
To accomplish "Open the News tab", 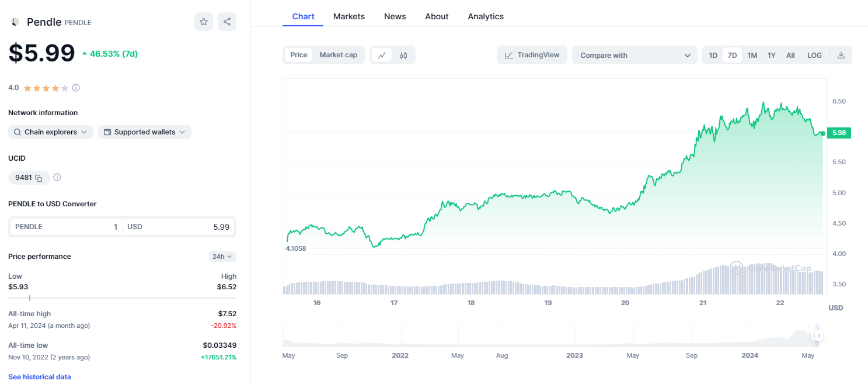I will (x=395, y=16).
